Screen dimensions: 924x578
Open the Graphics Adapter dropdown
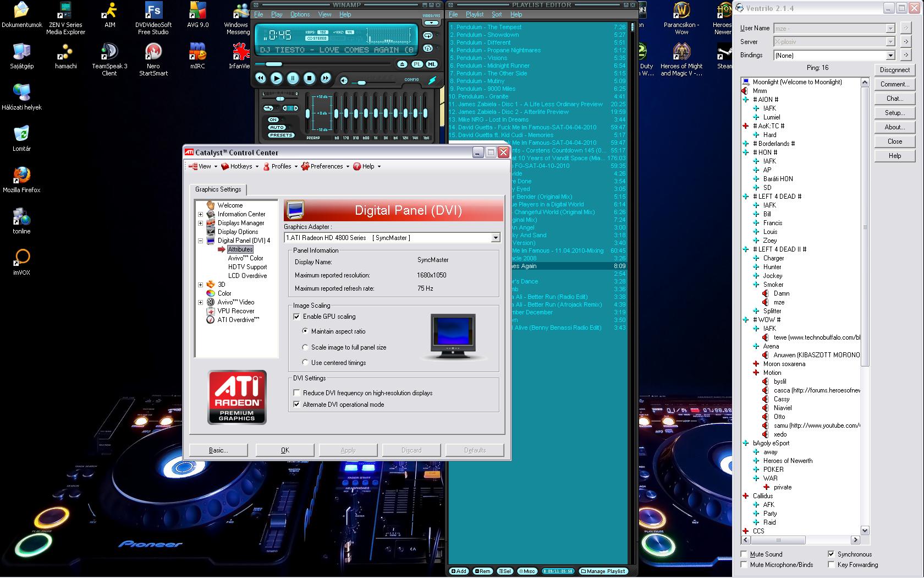(x=495, y=238)
